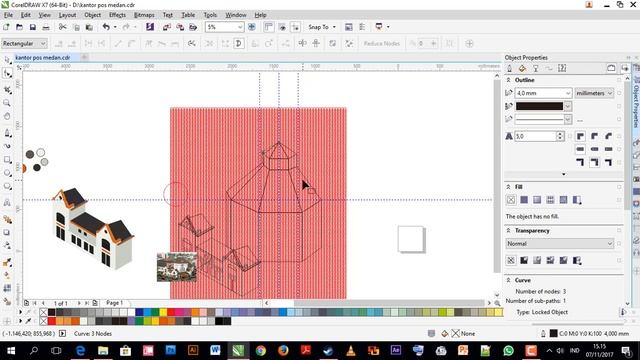Image resolution: width=640 pixels, height=360 pixels.
Task: Open the Outline tab in Object Properties
Action: [509, 68]
